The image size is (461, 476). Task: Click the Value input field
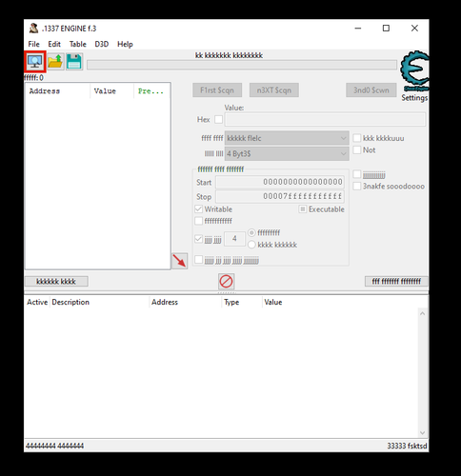pos(325,120)
